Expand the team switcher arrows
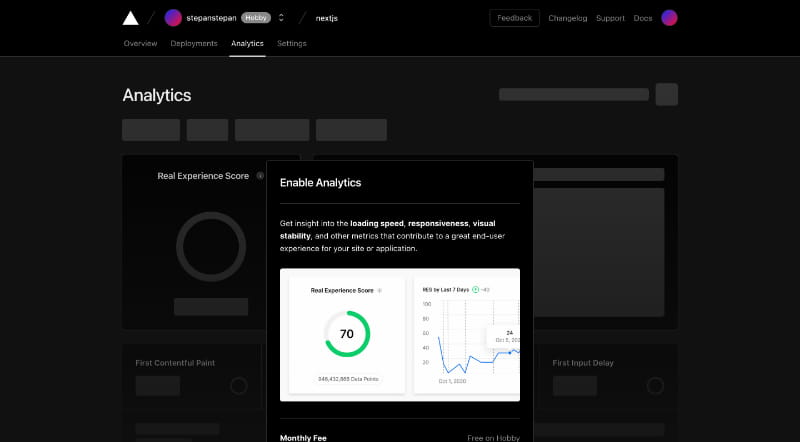The image size is (800, 442). pyautogui.click(x=281, y=18)
